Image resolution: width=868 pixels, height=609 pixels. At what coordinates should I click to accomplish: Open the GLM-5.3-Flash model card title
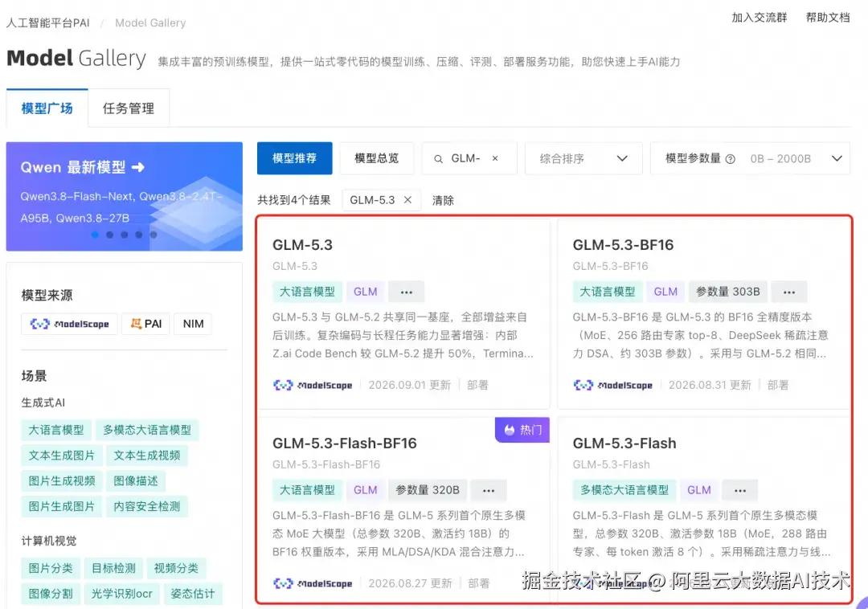(624, 443)
